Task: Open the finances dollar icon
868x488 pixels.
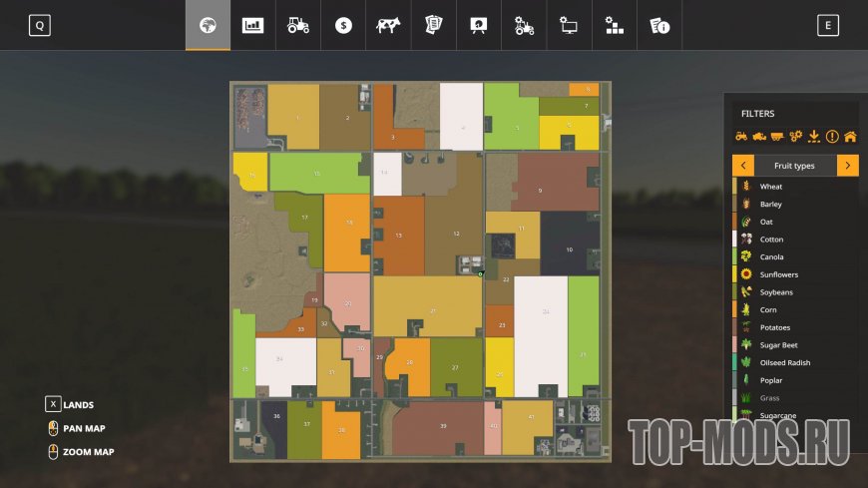Action: tap(344, 26)
